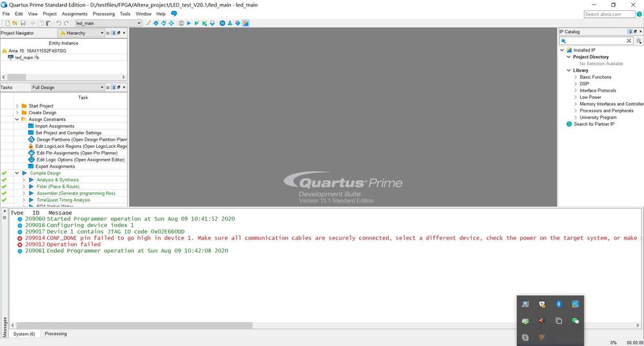Image resolution: width=644 pixels, height=346 pixels.
Task: Click the messages horizontal scrollbar thumb
Action: pos(134,325)
